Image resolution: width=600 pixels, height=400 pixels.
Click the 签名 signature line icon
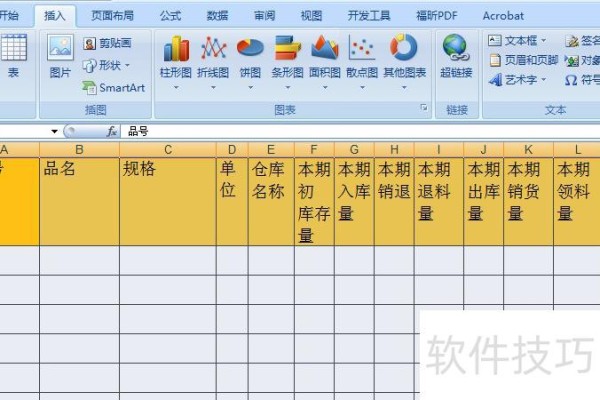pyautogui.click(x=572, y=40)
